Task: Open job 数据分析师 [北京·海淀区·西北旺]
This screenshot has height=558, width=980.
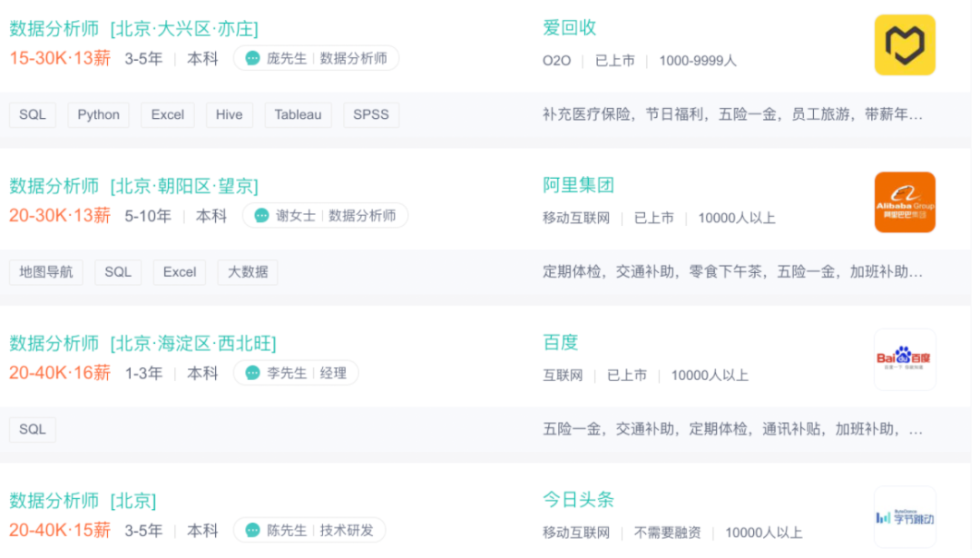Action: point(142,343)
